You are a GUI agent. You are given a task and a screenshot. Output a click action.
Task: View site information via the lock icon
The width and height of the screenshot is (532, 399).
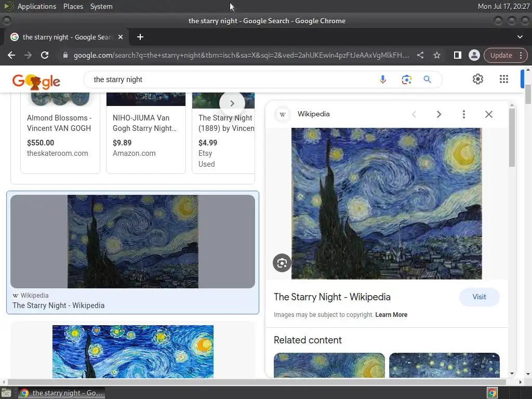tap(65, 55)
